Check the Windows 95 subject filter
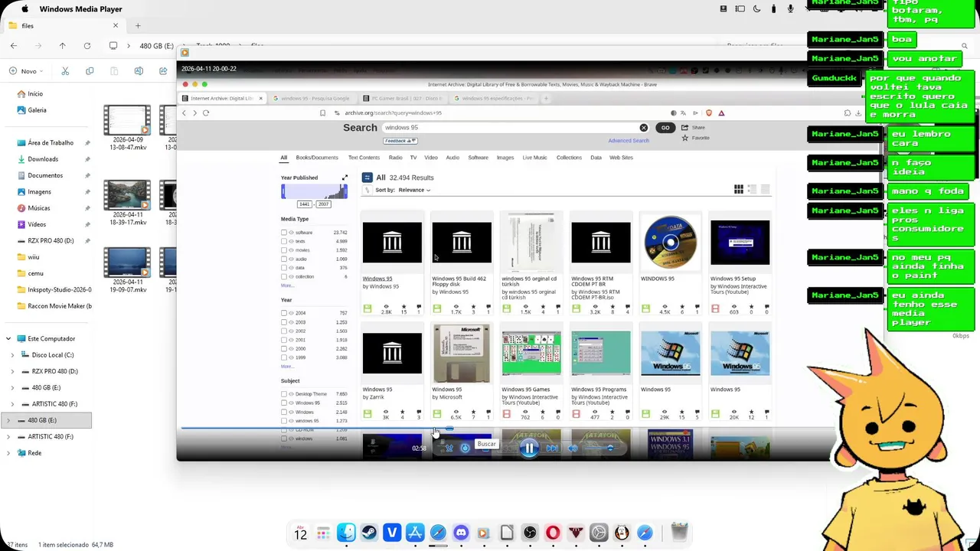 [x=284, y=403]
